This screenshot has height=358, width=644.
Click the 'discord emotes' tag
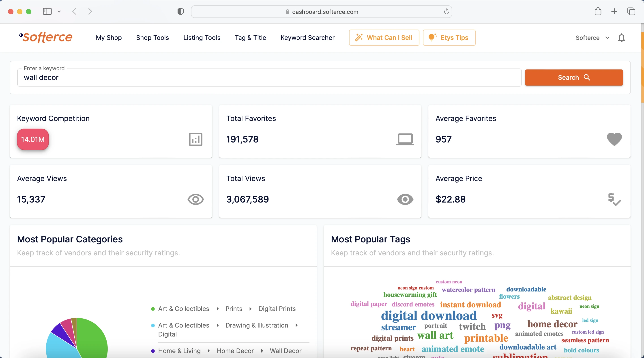point(413,304)
